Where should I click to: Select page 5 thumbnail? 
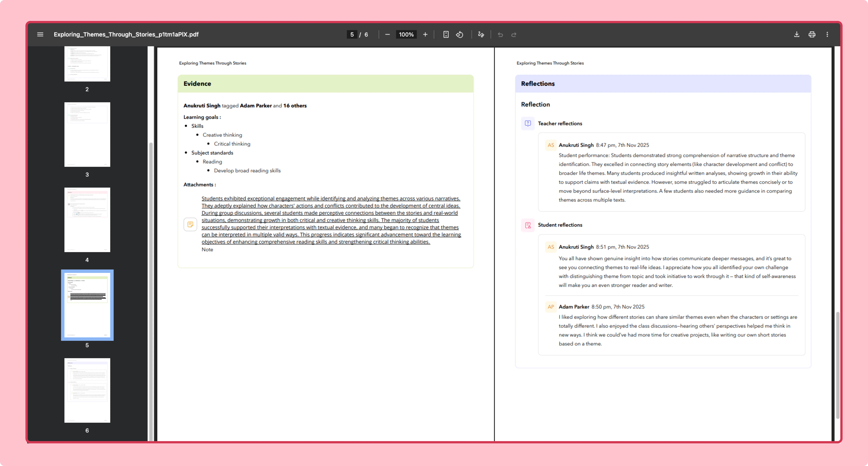coord(87,305)
